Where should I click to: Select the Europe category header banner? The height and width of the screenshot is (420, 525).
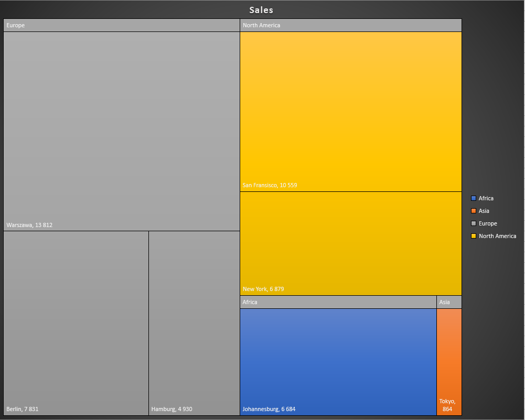pos(122,25)
